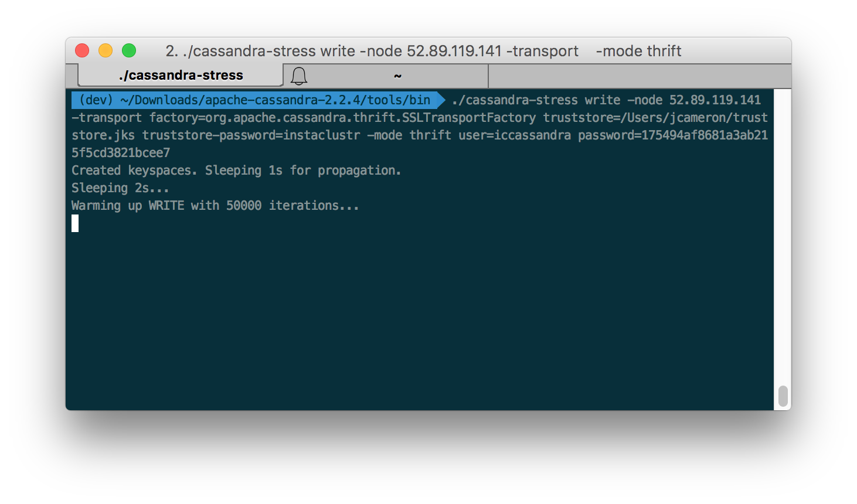
Task: Click the bell notification icon in second tab
Action: click(299, 76)
